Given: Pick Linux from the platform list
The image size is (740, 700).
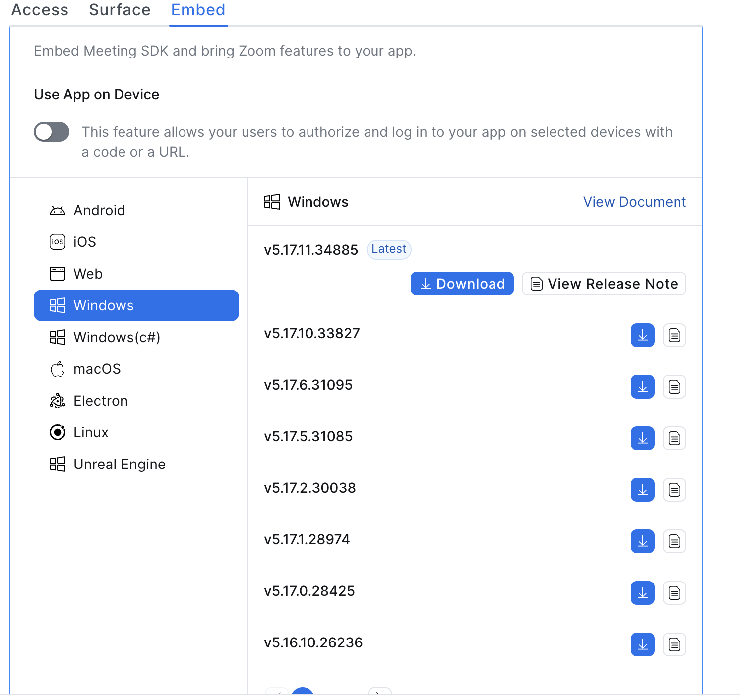Looking at the screenshot, I should 91,432.
